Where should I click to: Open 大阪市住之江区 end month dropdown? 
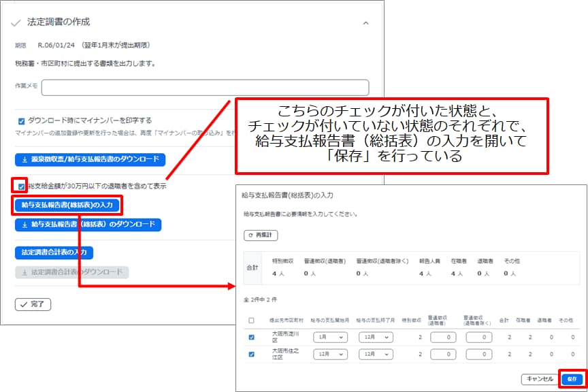click(377, 354)
